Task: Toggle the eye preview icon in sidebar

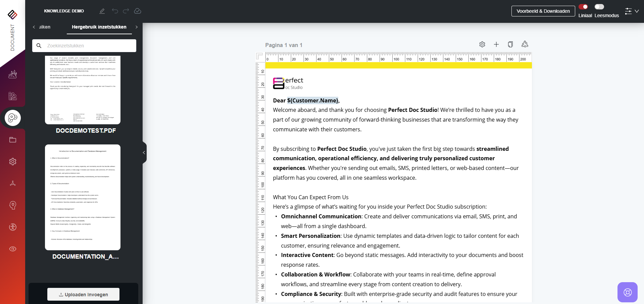Action: [13, 249]
